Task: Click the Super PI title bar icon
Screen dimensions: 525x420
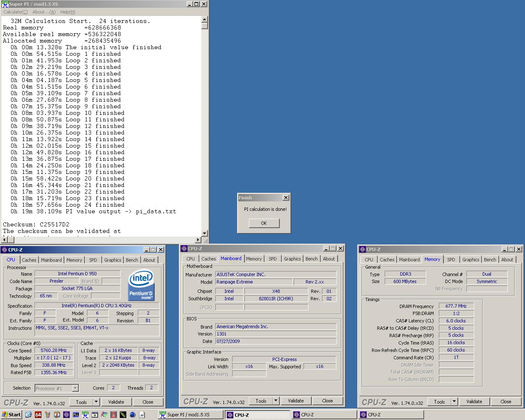Action: tap(5, 4)
